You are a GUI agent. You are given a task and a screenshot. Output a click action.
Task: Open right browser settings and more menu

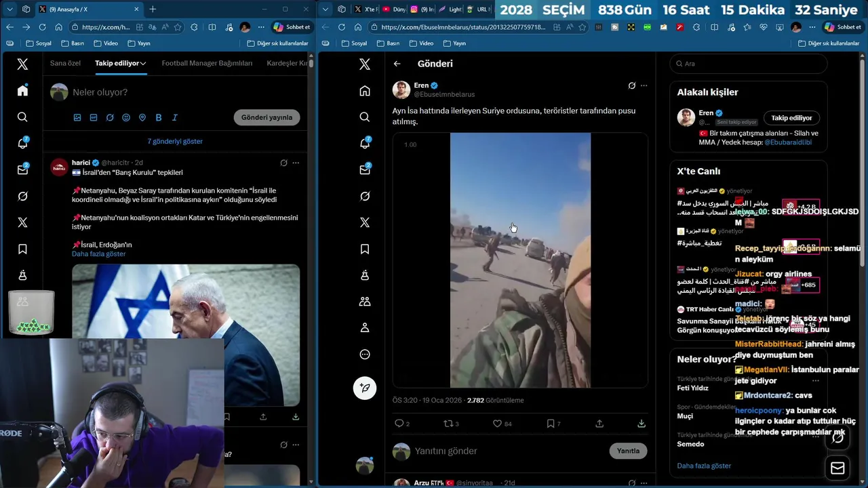[812, 27]
